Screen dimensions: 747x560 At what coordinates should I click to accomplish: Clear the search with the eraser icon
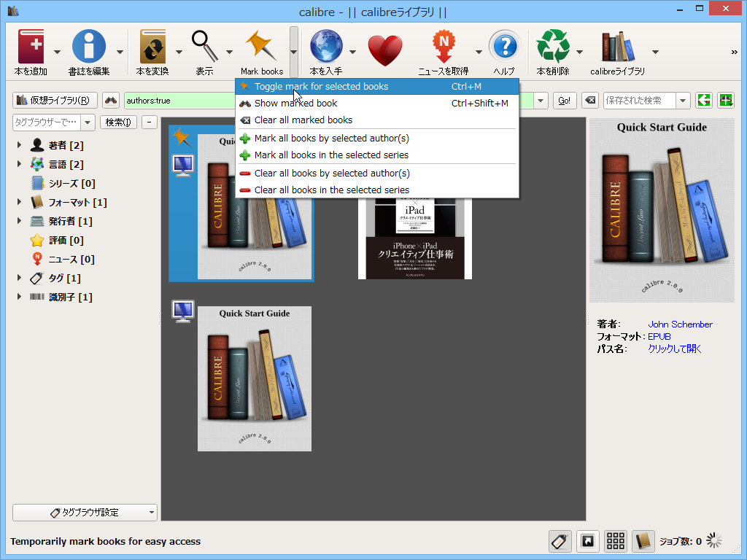coord(589,101)
